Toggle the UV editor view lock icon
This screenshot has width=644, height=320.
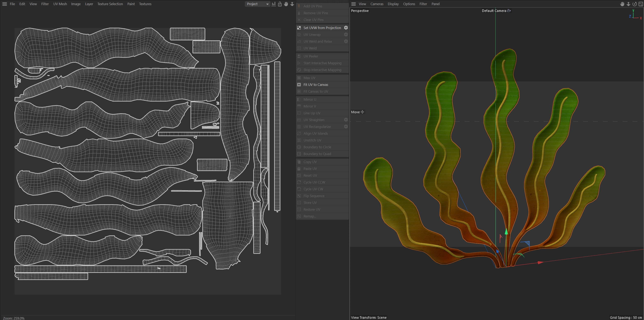point(280,4)
